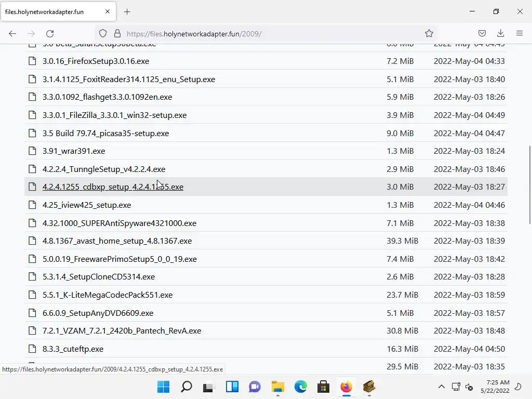Launch Microsoft Edge from taskbar

pos(301,387)
